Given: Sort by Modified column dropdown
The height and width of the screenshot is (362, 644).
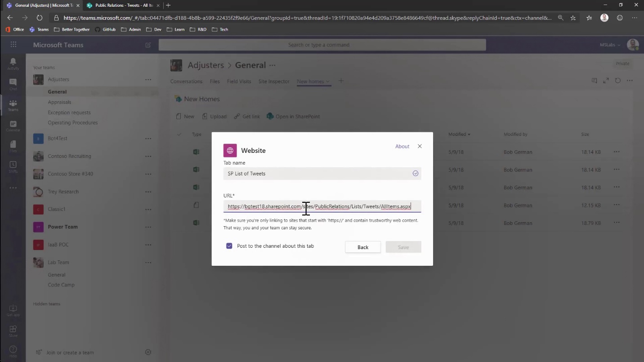Looking at the screenshot, I should coord(459,134).
